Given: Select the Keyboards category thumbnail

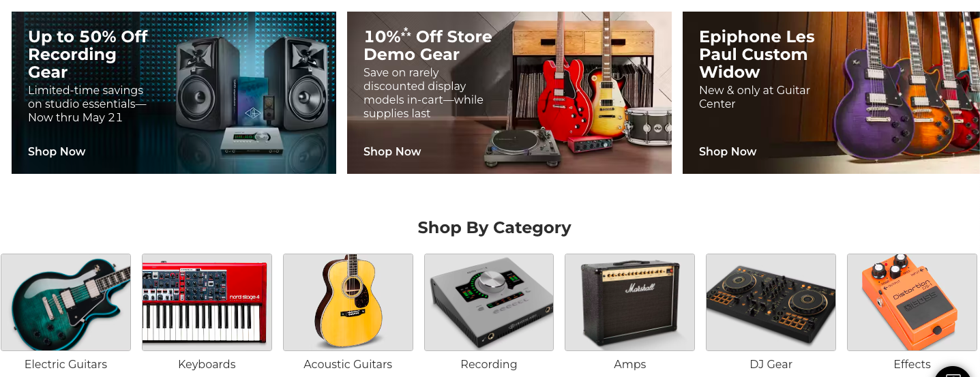Looking at the screenshot, I should click(x=207, y=302).
